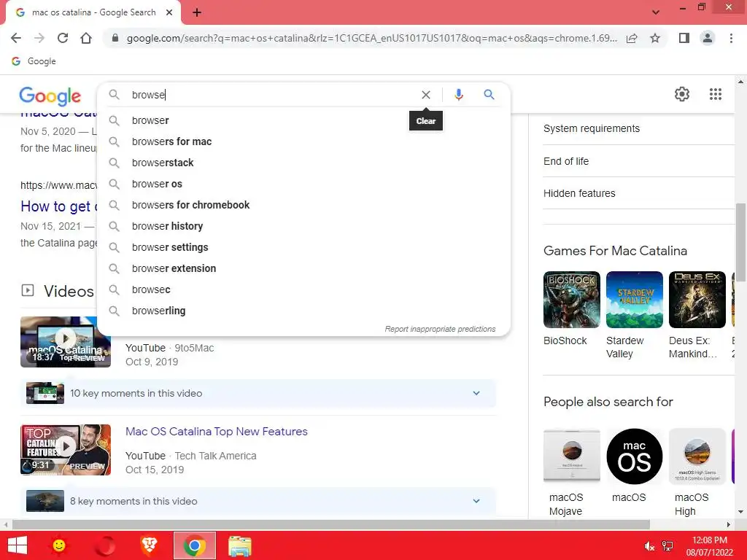Open the Deus Ex Mankind thumbnail
The height and width of the screenshot is (560, 747).
(697, 300)
